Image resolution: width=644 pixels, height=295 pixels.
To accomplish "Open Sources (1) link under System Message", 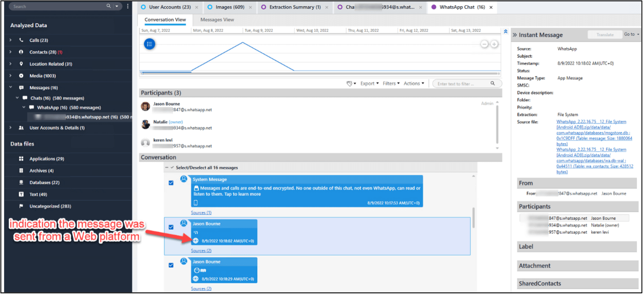I will tap(201, 213).
